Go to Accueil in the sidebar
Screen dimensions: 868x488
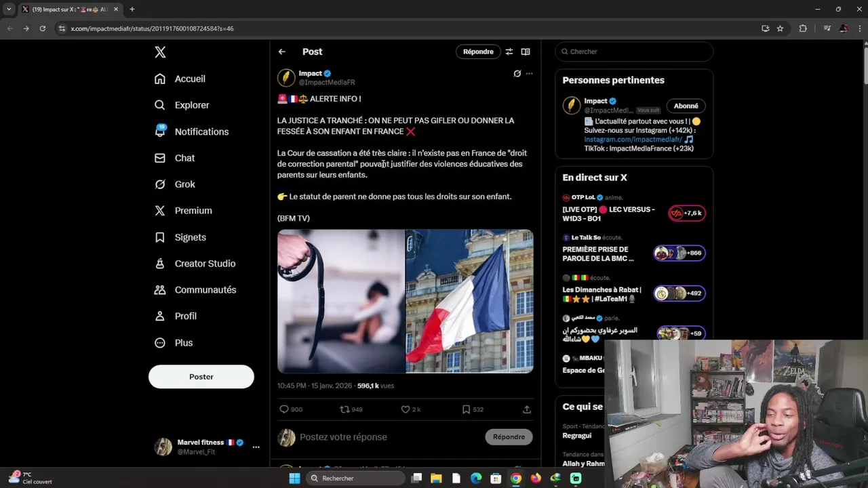180,79
